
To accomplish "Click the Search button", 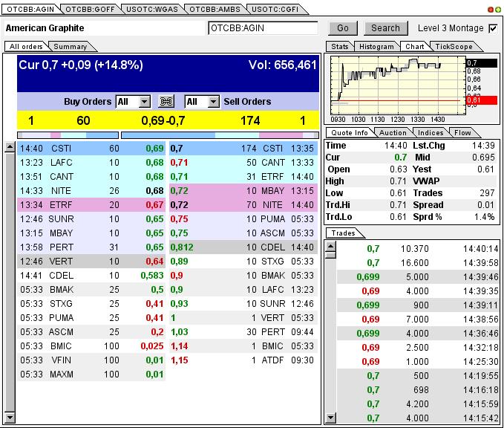I will pyautogui.click(x=385, y=28).
